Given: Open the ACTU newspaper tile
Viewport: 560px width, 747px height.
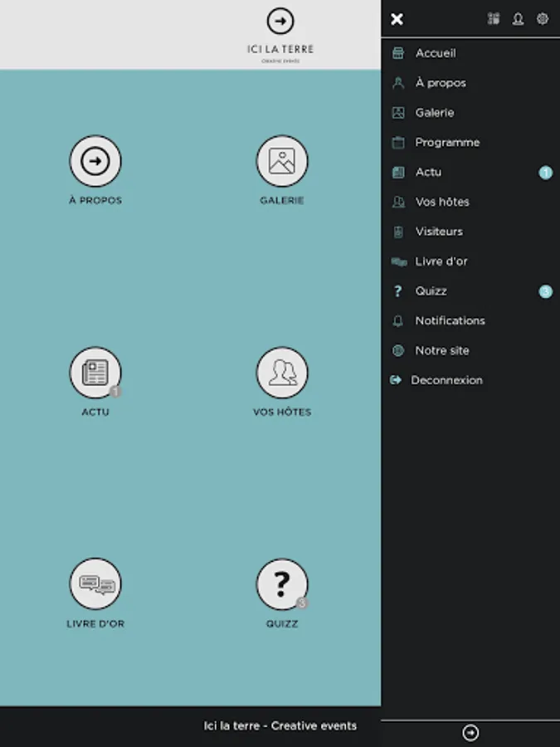Looking at the screenshot, I should (x=95, y=373).
